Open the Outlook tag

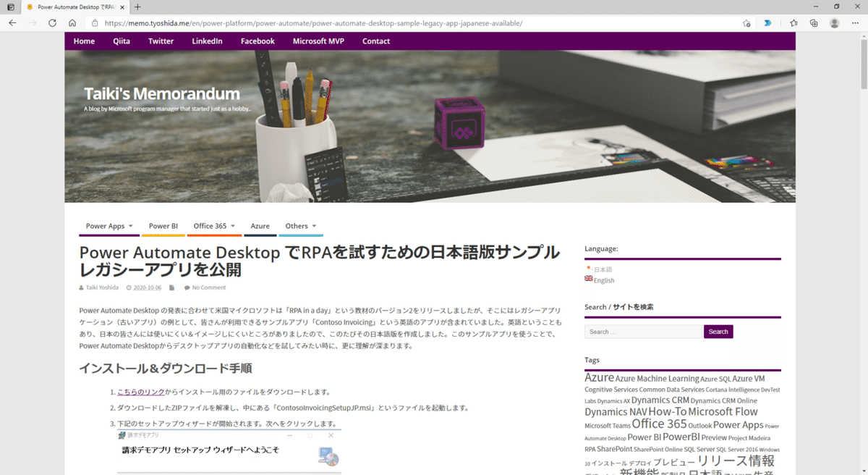(699, 426)
